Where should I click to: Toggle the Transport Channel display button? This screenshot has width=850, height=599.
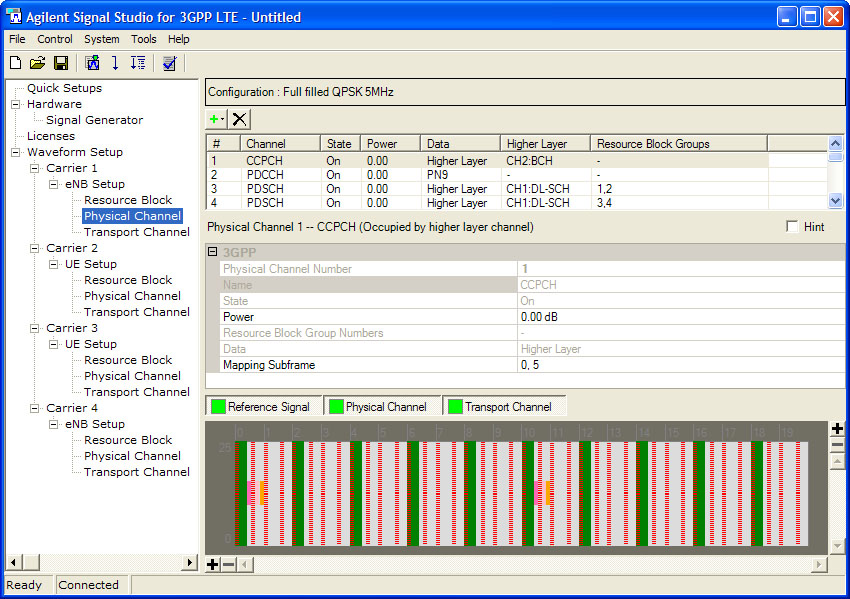coord(504,406)
